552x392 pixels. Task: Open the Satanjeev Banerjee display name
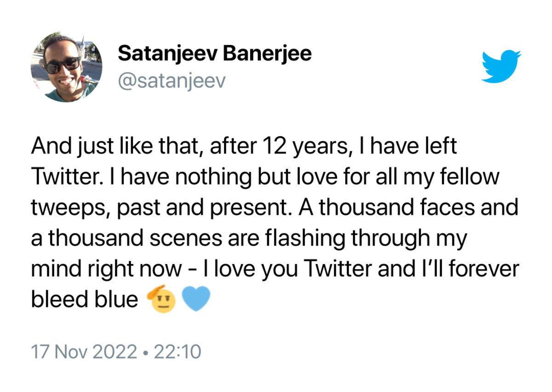[214, 54]
